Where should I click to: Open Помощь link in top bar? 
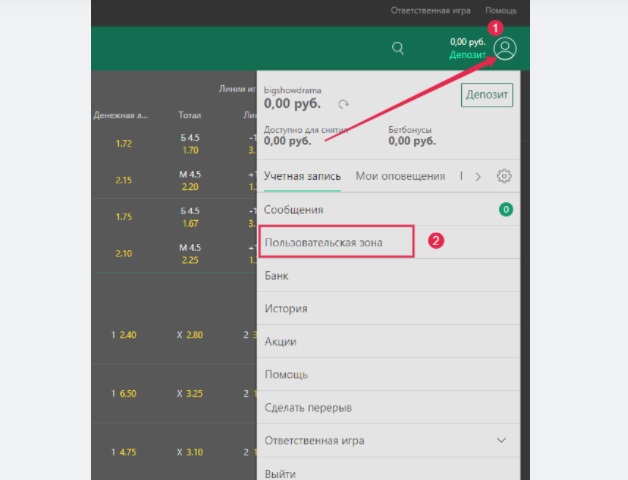click(x=501, y=11)
